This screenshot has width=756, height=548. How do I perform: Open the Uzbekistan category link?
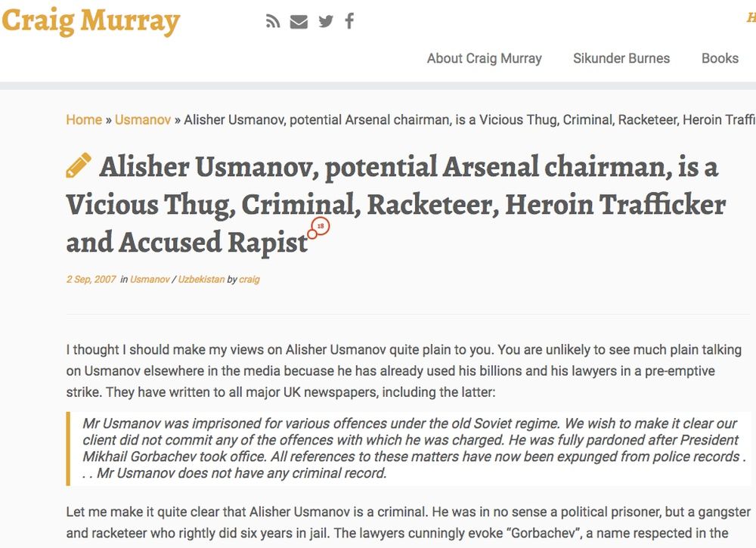(x=201, y=280)
